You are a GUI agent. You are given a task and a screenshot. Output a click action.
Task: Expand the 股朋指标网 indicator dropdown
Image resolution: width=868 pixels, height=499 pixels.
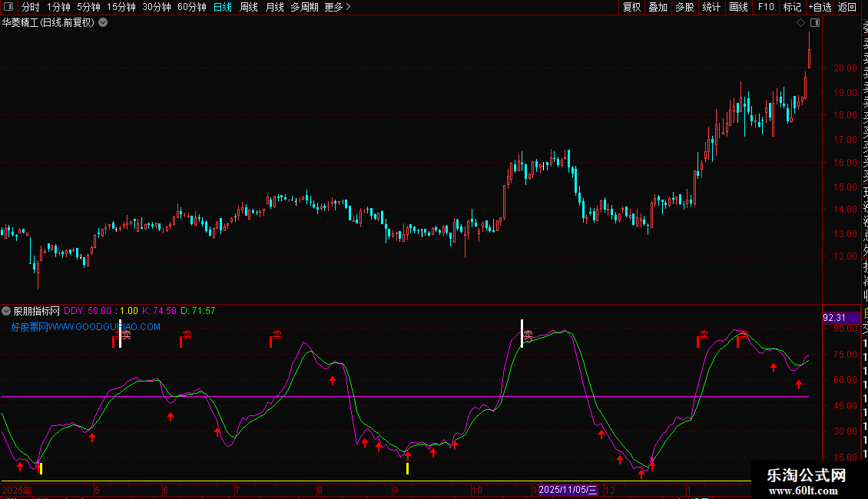click(6, 311)
